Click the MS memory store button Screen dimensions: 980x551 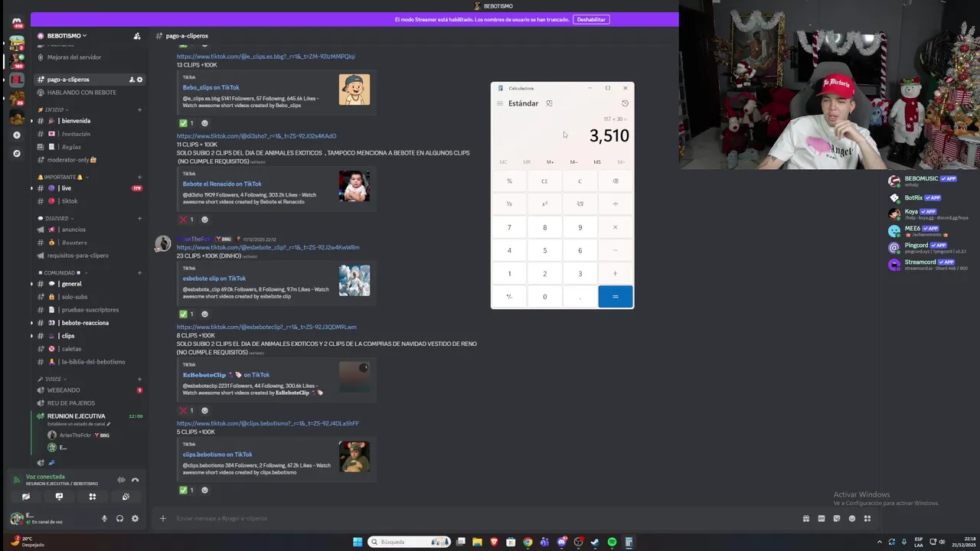click(597, 162)
